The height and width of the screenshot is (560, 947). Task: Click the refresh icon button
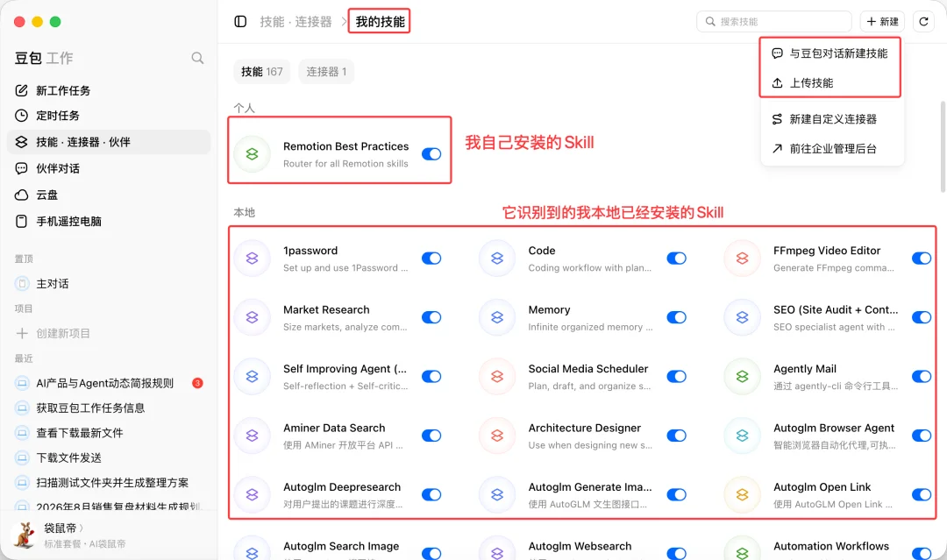click(x=923, y=22)
